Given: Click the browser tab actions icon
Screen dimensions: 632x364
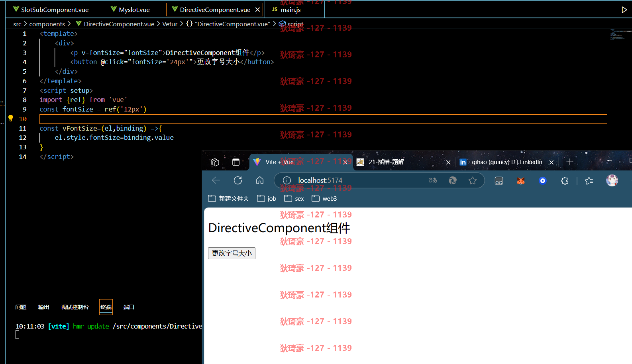Looking at the screenshot, I should pyautogui.click(x=236, y=162).
